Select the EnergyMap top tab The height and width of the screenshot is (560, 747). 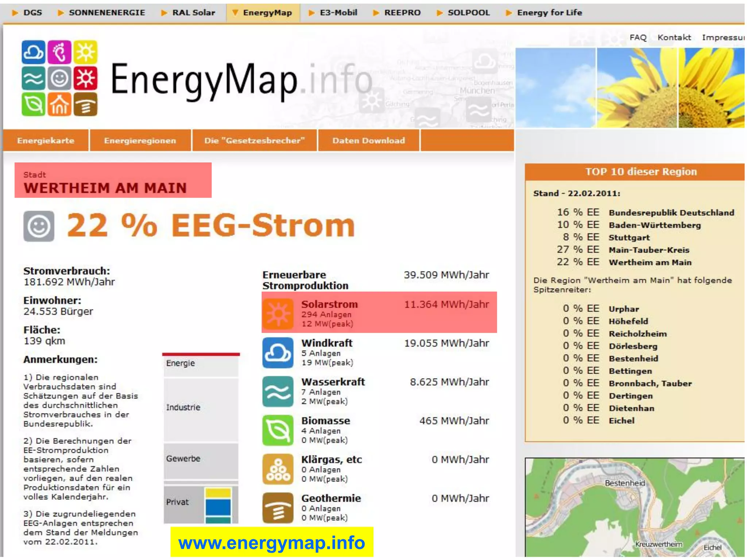[x=263, y=13]
